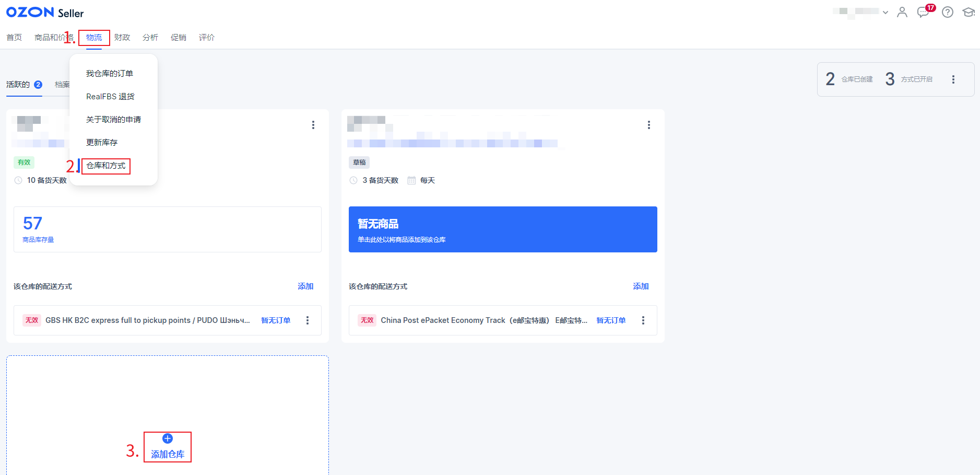980x475 pixels.
Task: Open options for GBS HK B2C express method
Action: pos(308,320)
